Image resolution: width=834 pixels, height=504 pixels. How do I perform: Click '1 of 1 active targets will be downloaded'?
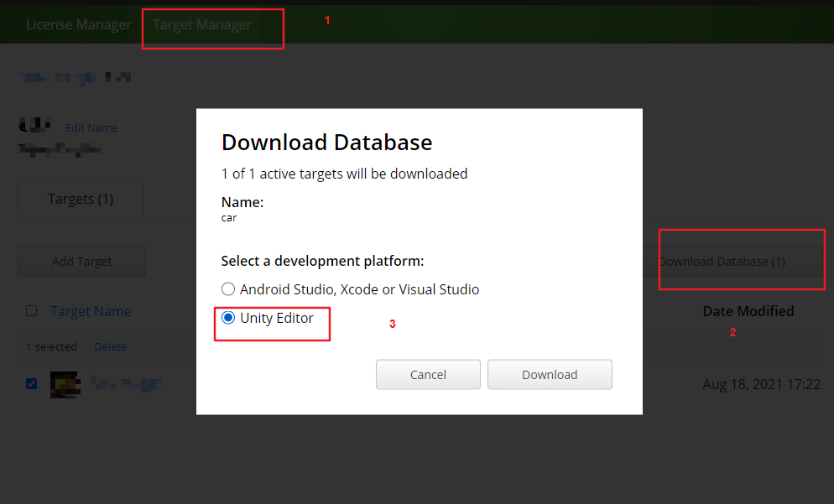(x=345, y=174)
